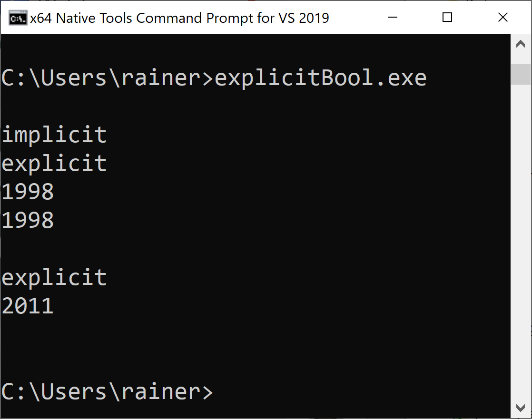Image resolution: width=532 pixels, height=419 pixels.
Task: Click the scrollbar up arrow
Action: [x=521, y=45]
